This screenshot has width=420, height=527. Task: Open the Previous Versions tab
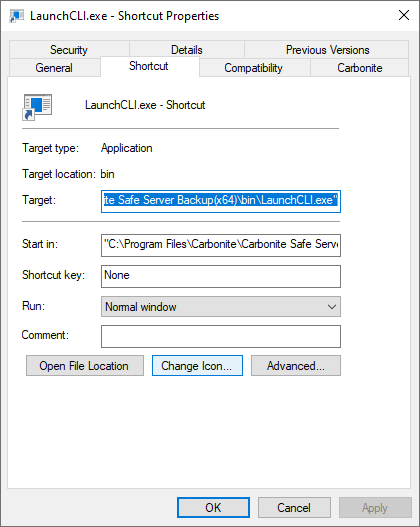327,50
